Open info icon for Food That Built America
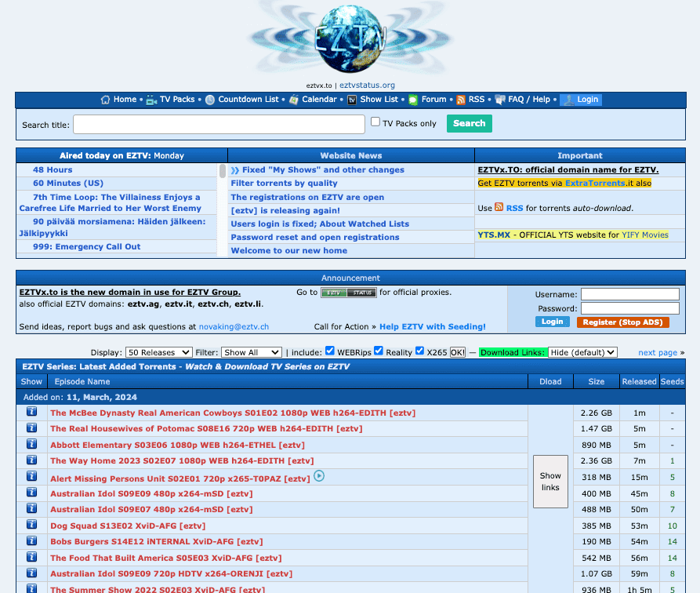 click(x=31, y=556)
